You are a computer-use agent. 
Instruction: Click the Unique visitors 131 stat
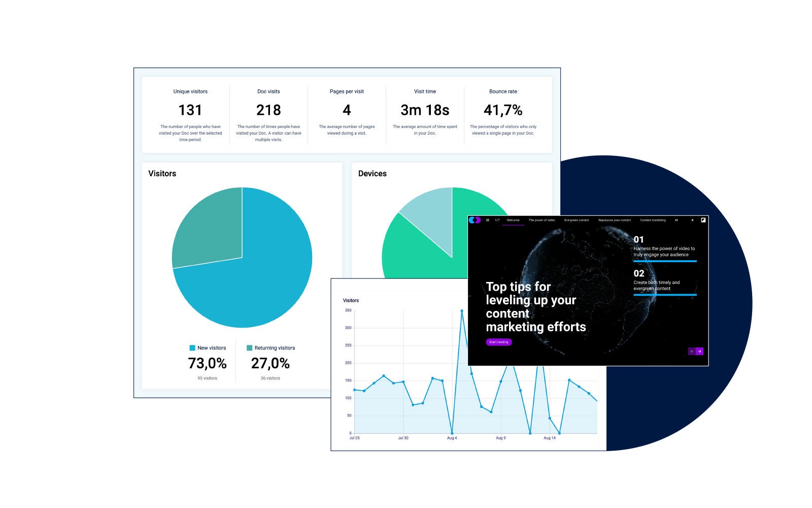point(190,110)
